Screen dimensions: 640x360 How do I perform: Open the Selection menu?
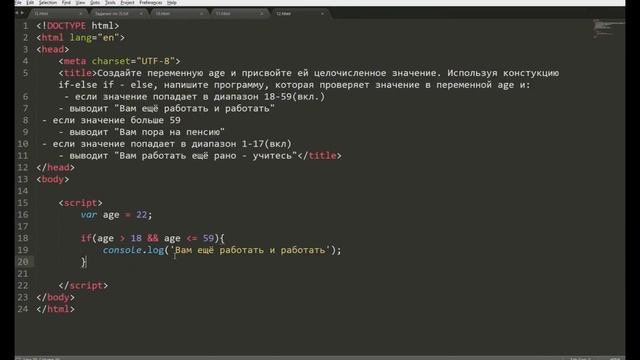(x=48, y=2)
